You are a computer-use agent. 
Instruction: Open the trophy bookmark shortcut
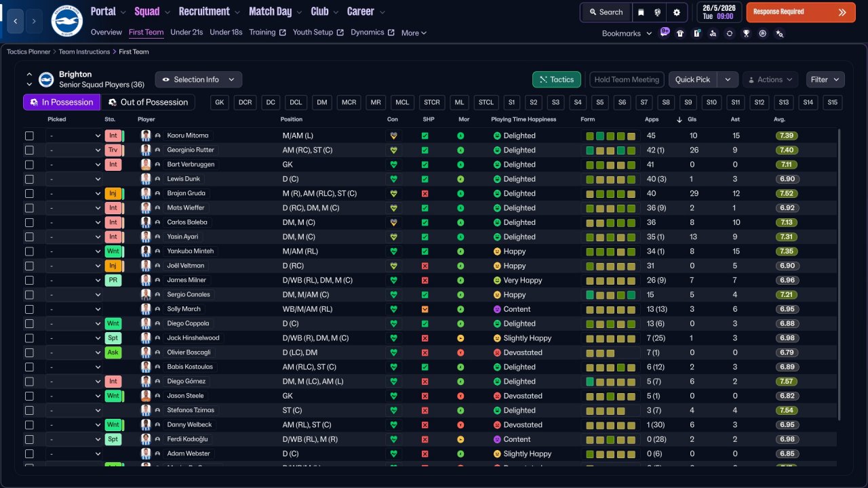click(746, 33)
